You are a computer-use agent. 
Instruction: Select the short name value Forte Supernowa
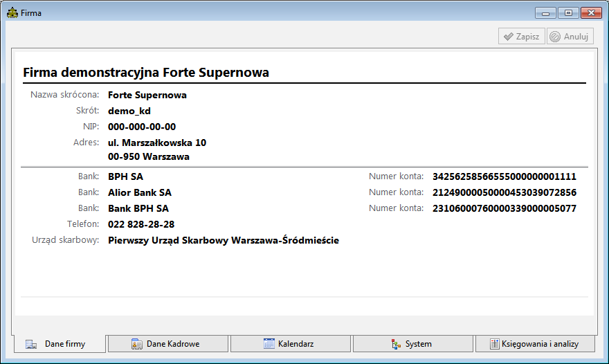[x=147, y=95]
